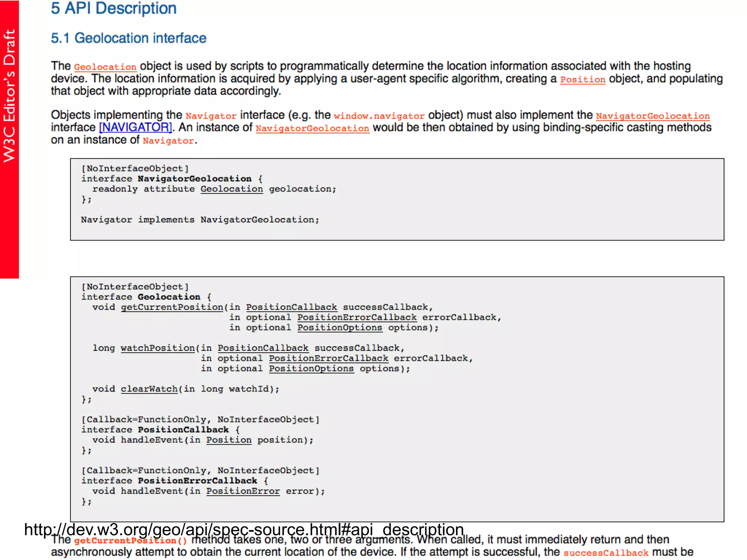Click 'successCallback' code text in bottom paragraph
747x560 pixels.
pos(606,553)
